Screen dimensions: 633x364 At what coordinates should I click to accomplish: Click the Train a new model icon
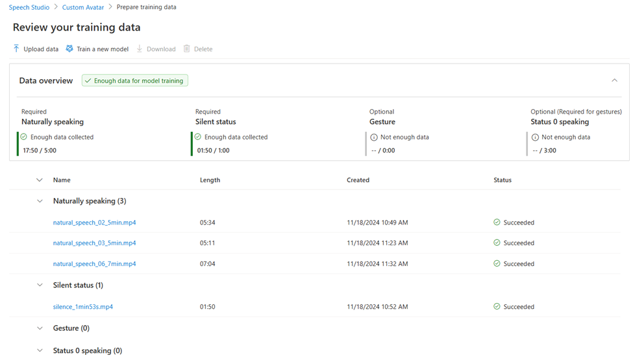[x=69, y=49]
